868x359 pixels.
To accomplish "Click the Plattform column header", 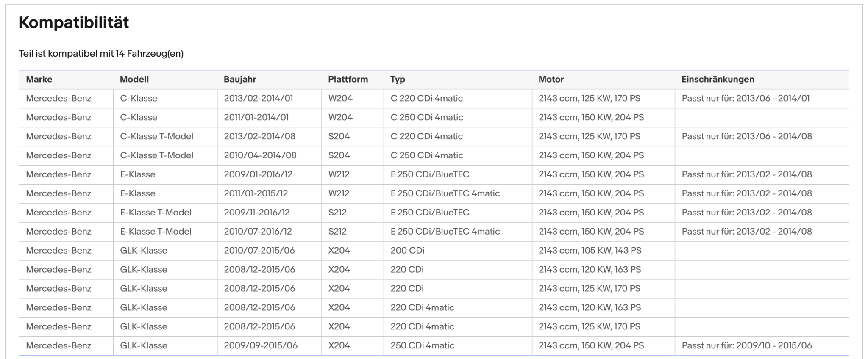I will [348, 79].
